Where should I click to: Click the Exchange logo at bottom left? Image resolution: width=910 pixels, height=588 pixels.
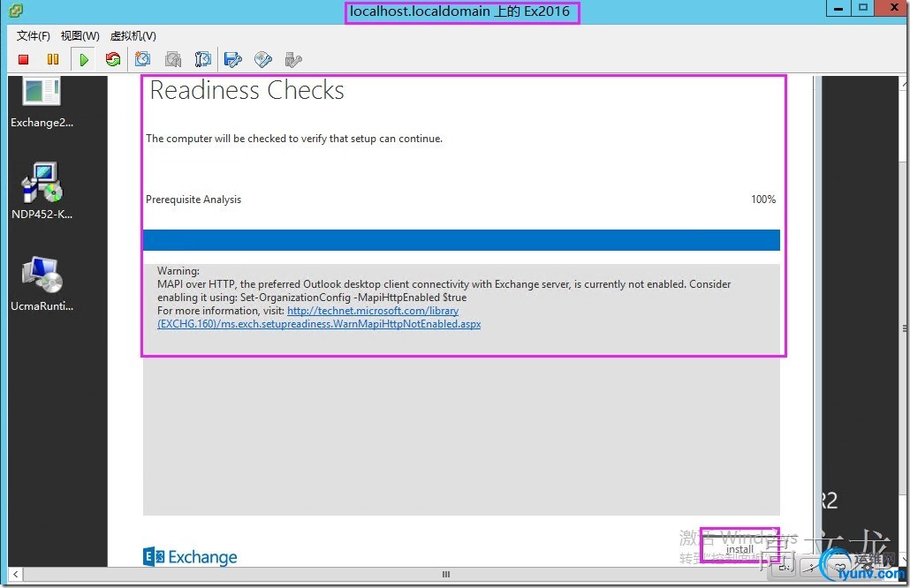[190, 557]
